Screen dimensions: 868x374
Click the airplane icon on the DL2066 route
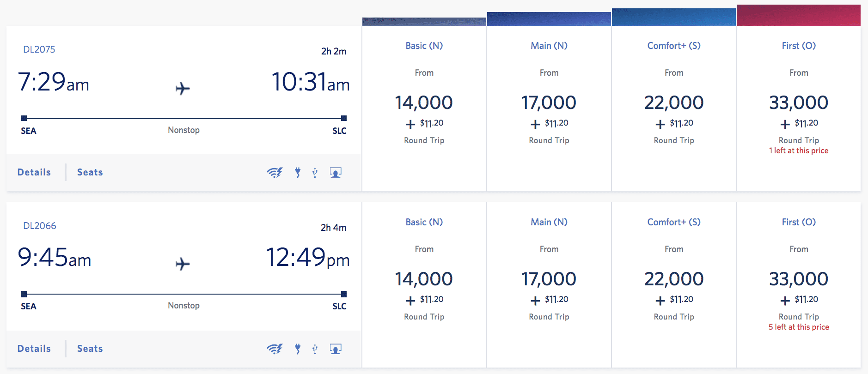click(183, 264)
